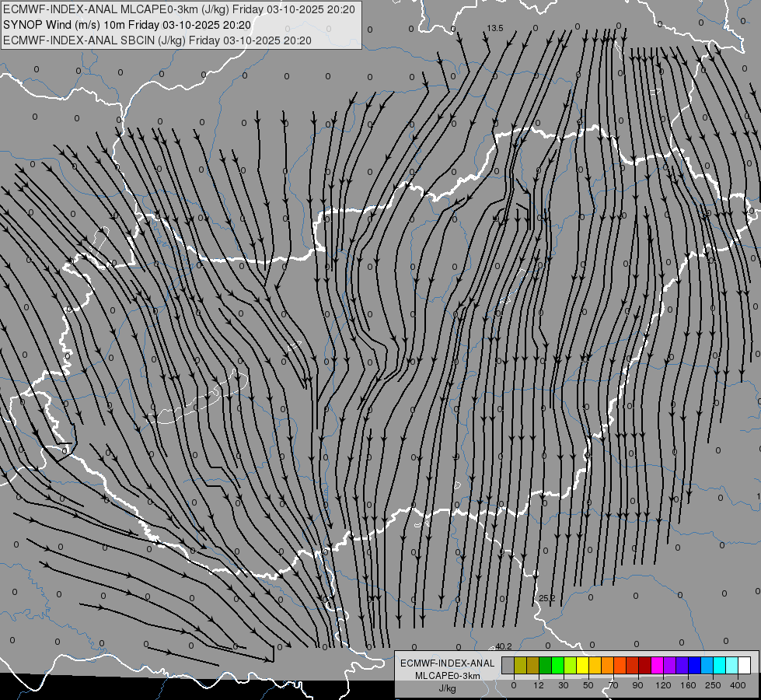
Task: Click the 90 tick label on scale
Action: click(x=638, y=684)
